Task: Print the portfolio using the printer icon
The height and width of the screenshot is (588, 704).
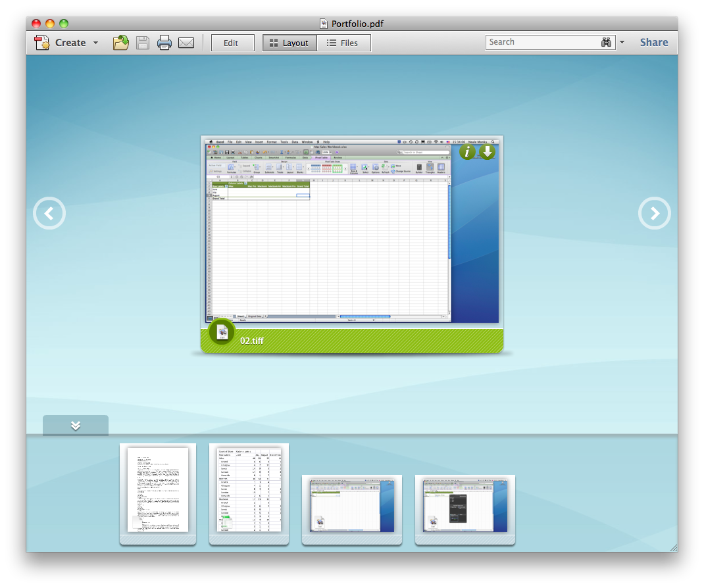Action: (164, 43)
